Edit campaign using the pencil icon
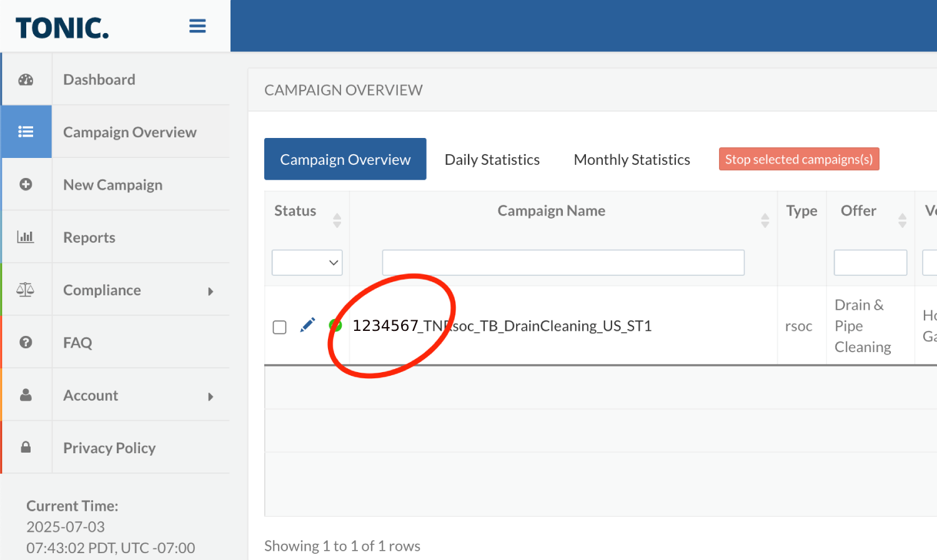937x560 pixels. [307, 325]
